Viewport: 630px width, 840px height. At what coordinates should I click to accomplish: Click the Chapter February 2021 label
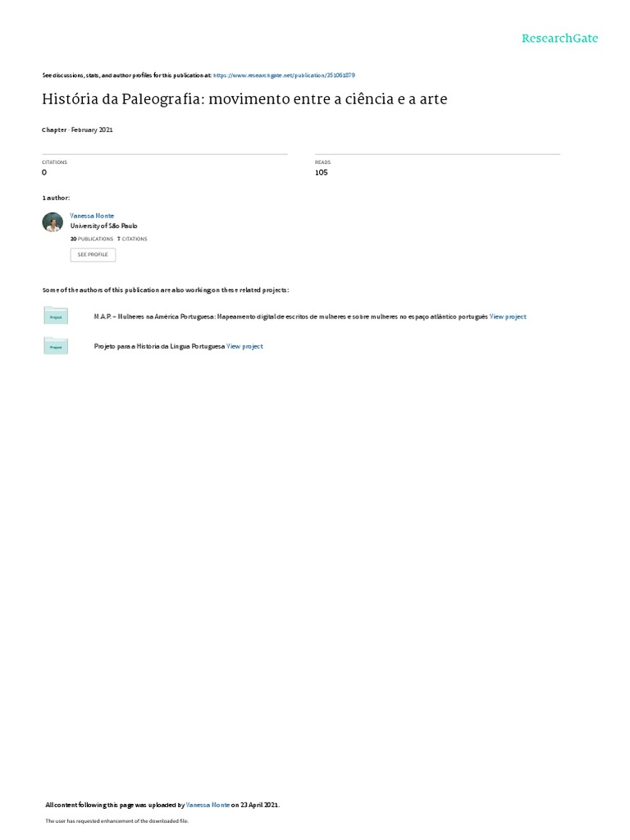(78, 130)
